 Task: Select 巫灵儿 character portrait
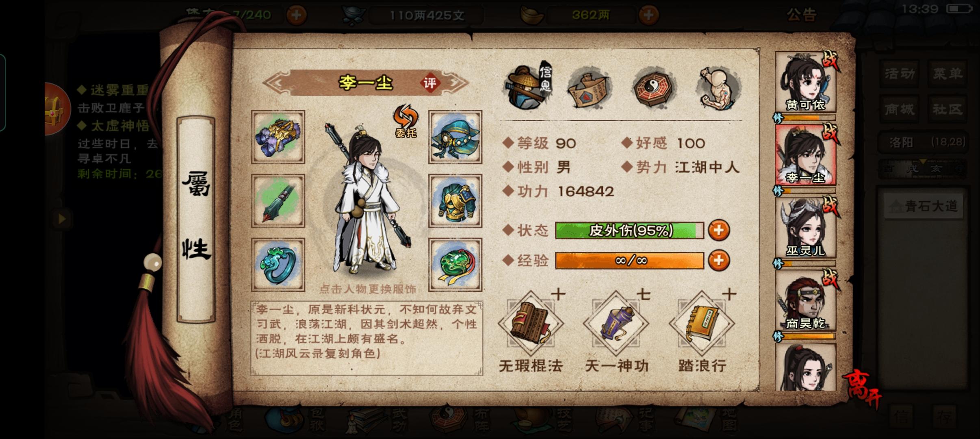coord(805,228)
